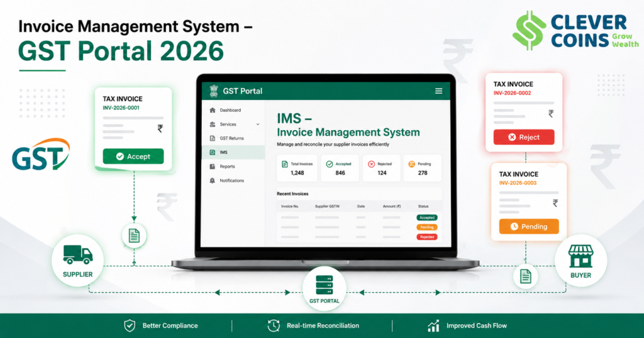Screen dimensions: 644x338
Task: Click the rupee symbol on invoice INV-2026-0002
Action: coord(551,114)
